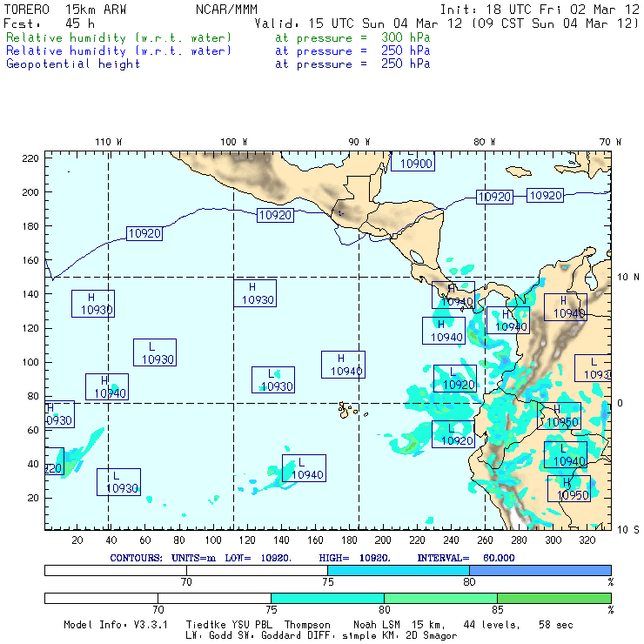Image resolution: width=644 pixels, height=644 pixels.
Task: Click the "10920" contour label just east of 110 W
Action: [144, 234]
